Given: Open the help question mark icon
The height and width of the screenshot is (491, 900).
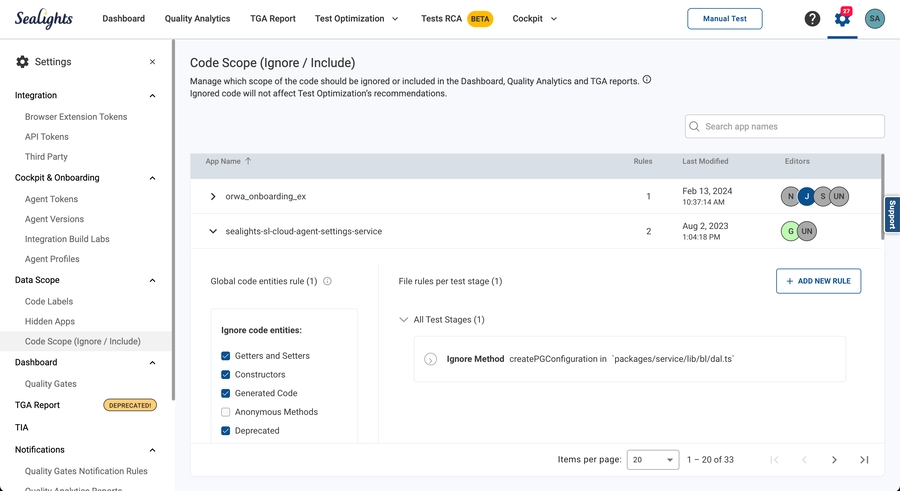Looking at the screenshot, I should point(812,19).
